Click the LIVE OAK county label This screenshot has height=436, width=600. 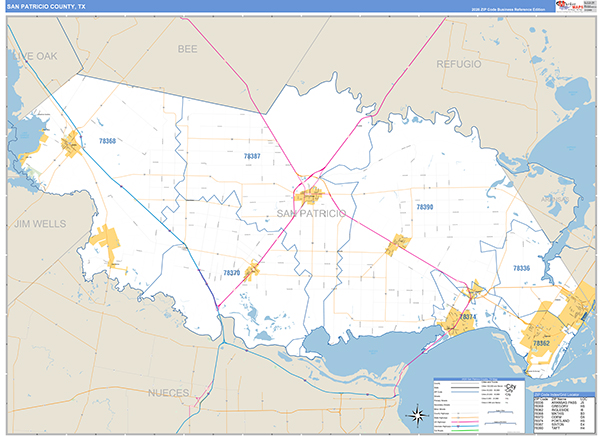click(x=32, y=57)
